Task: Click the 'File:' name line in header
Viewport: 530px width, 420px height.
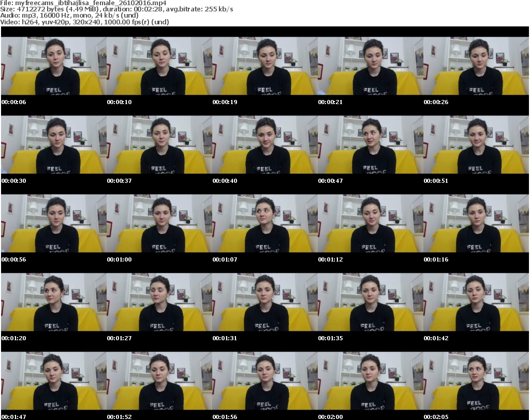Action: click(x=83, y=3)
